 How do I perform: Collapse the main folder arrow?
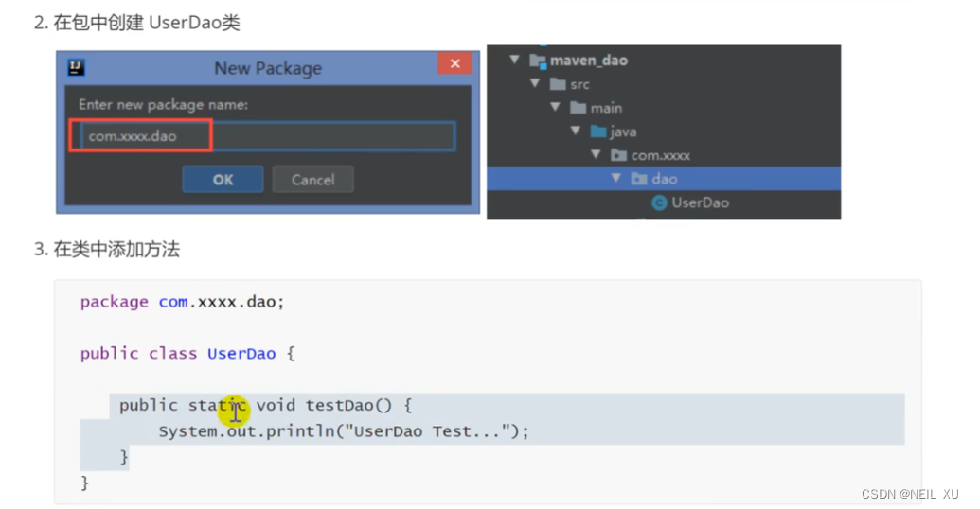coord(555,108)
